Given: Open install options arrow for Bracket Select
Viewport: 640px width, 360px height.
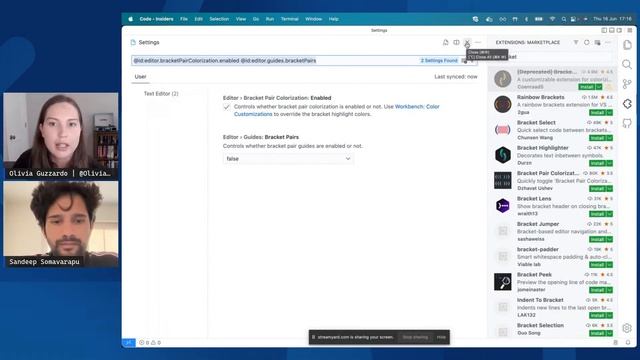Looking at the screenshot, I should pyautogui.click(x=609, y=138).
